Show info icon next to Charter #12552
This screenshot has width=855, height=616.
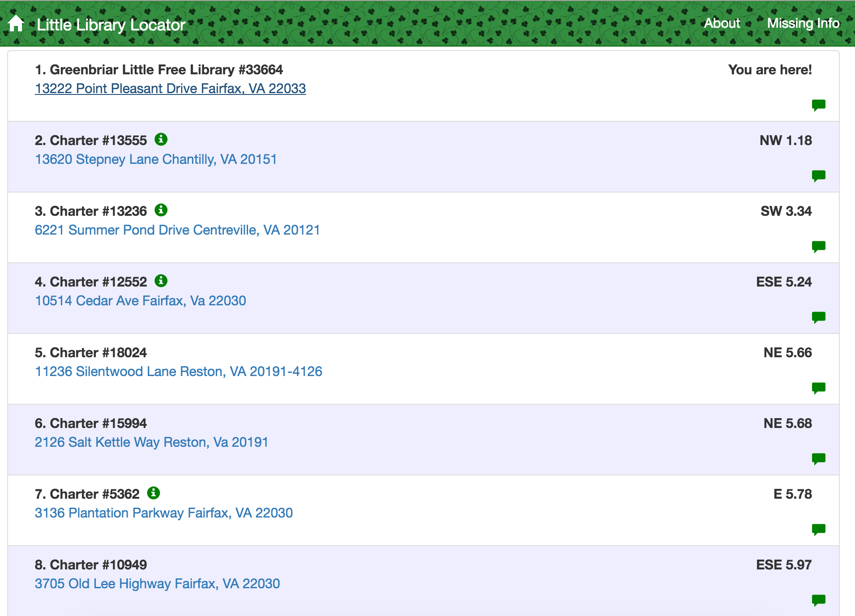coord(161,281)
